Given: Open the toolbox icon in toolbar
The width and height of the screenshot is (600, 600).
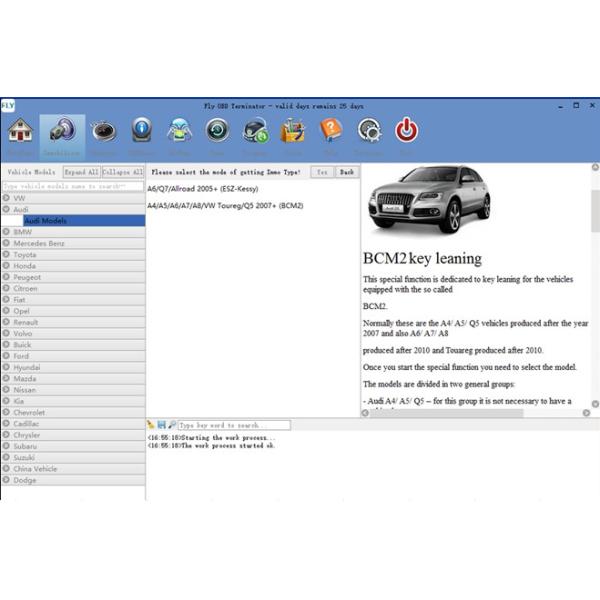Looking at the screenshot, I should pos(292,131).
